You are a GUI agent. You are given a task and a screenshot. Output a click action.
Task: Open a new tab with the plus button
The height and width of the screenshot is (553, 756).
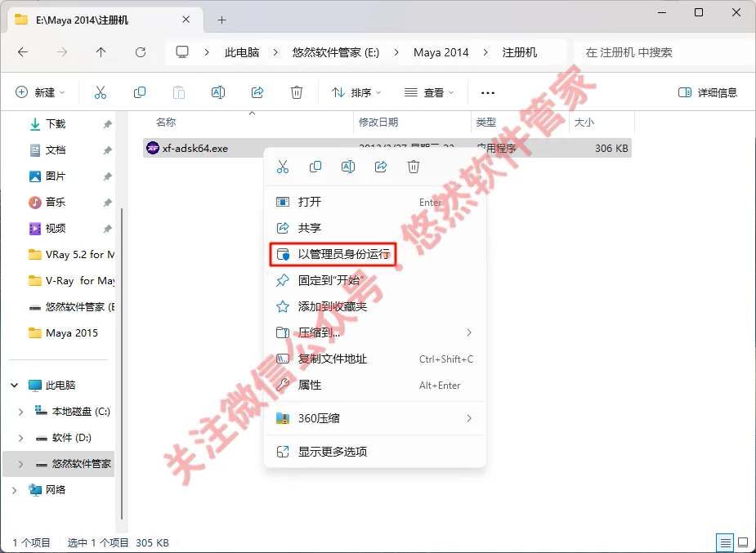pos(221,20)
